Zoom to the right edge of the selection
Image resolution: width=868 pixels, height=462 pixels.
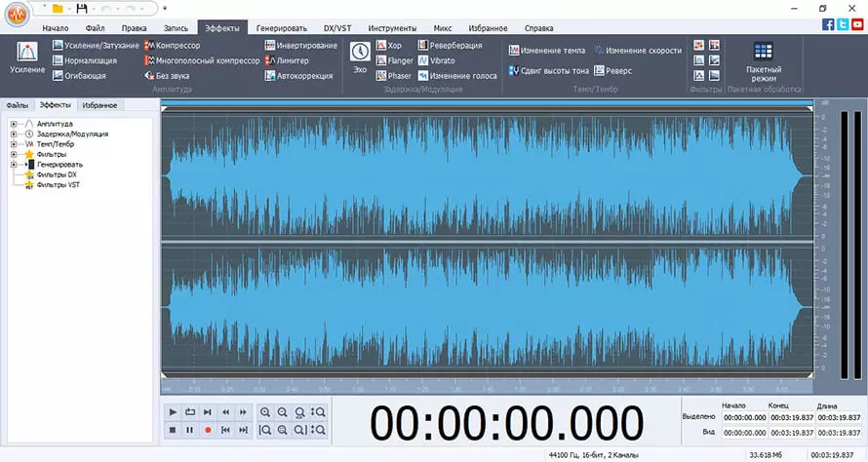(300, 430)
